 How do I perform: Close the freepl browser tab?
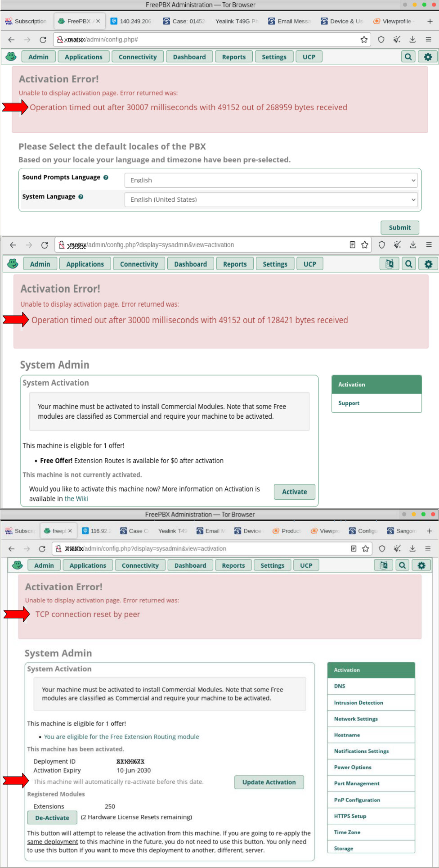pyautogui.click(x=70, y=531)
